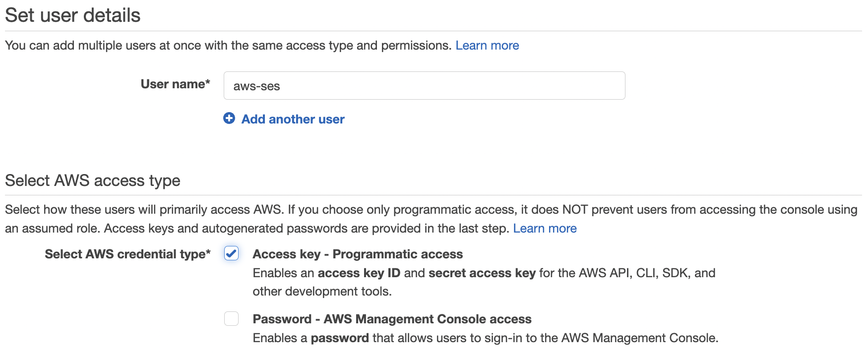Click the 'You can add multiple users' sentence
Screen dimensions: 868x360
[228, 45]
